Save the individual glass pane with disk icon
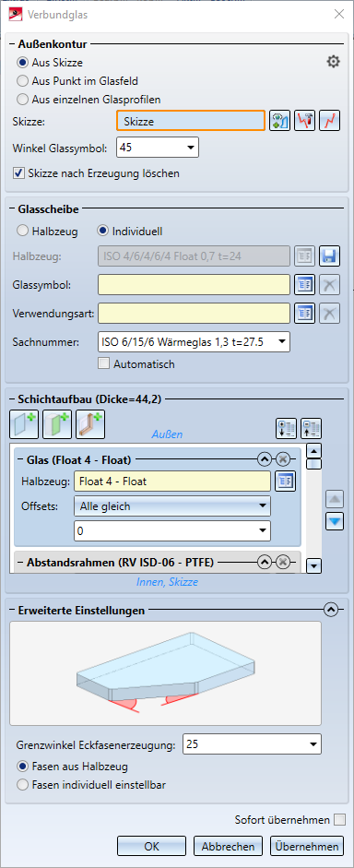Screen dimensions: 354x868 coord(329,256)
